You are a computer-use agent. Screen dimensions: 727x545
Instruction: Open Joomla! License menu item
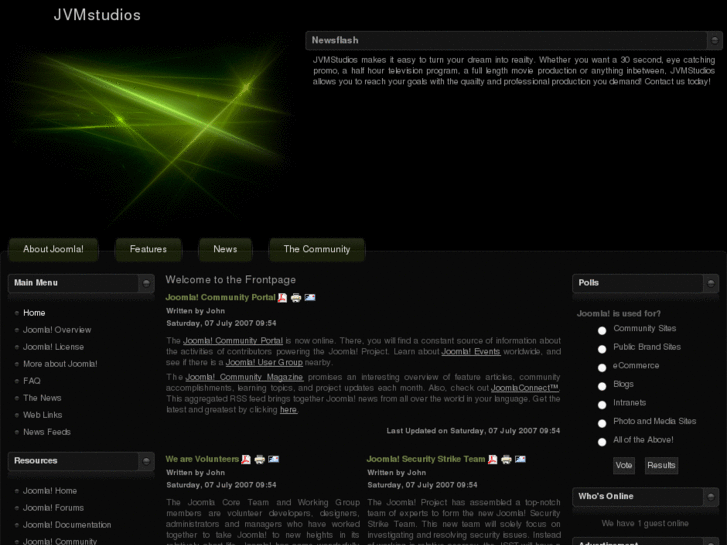tap(53, 347)
